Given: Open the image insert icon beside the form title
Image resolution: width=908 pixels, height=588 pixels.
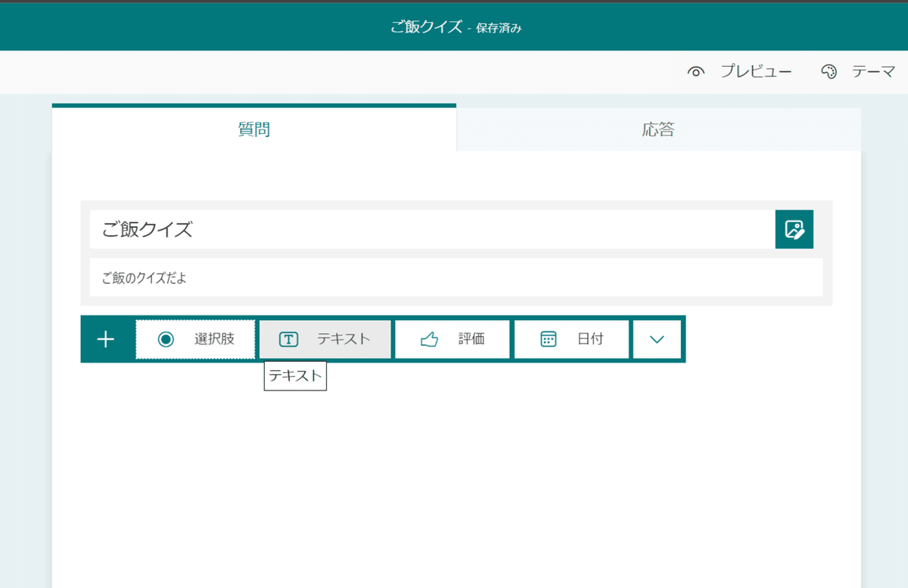Looking at the screenshot, I should tap(794, 229).
